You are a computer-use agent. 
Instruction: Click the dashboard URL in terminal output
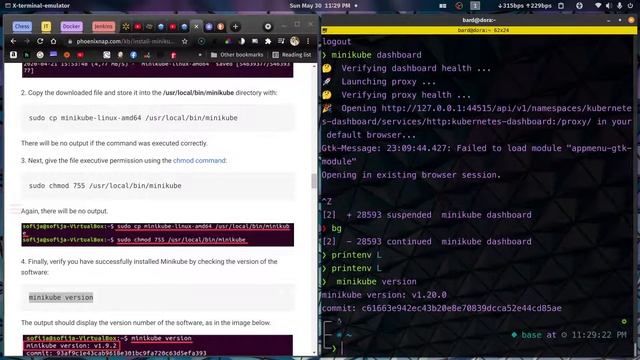(x=476, y=115)
